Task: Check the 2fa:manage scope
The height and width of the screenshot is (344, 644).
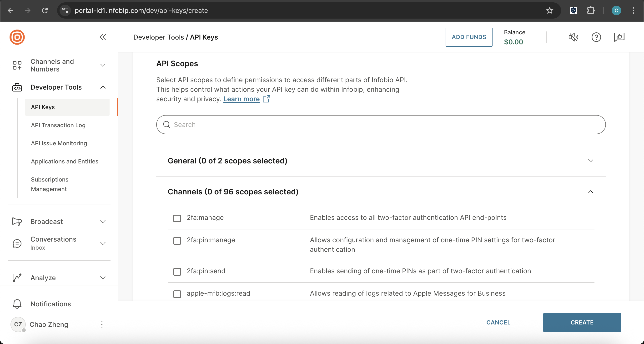Action: click(x=177, y=218)
